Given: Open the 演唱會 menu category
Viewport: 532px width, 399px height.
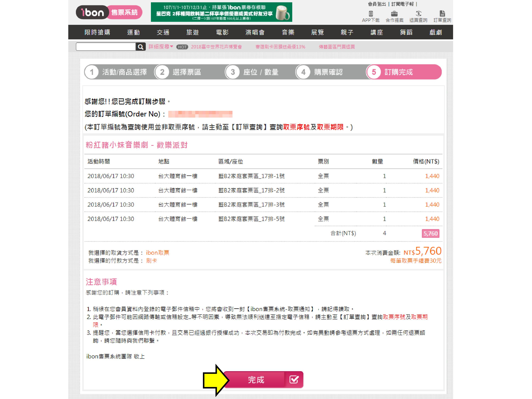Looking at the screenshot, I should (255, 32).
